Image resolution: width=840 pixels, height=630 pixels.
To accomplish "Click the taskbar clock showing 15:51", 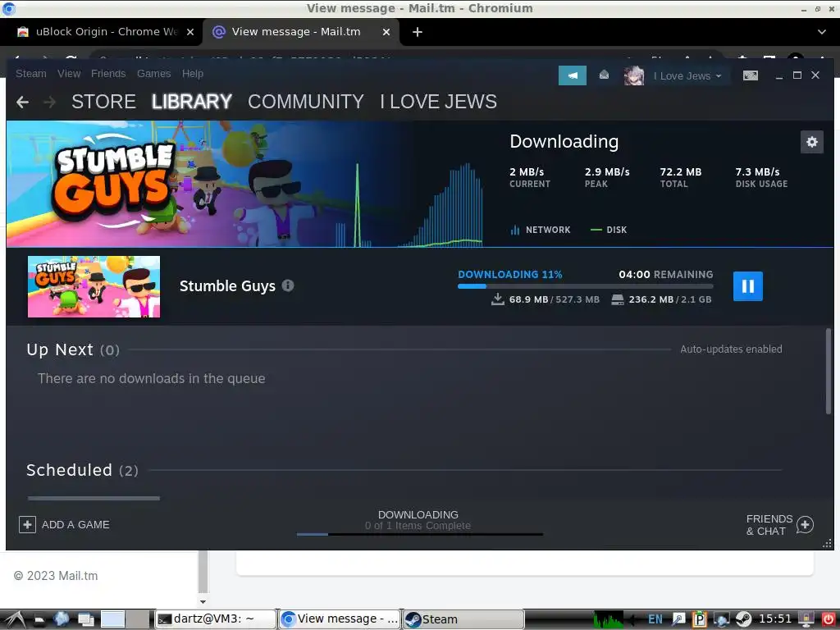I will point(774,619).
